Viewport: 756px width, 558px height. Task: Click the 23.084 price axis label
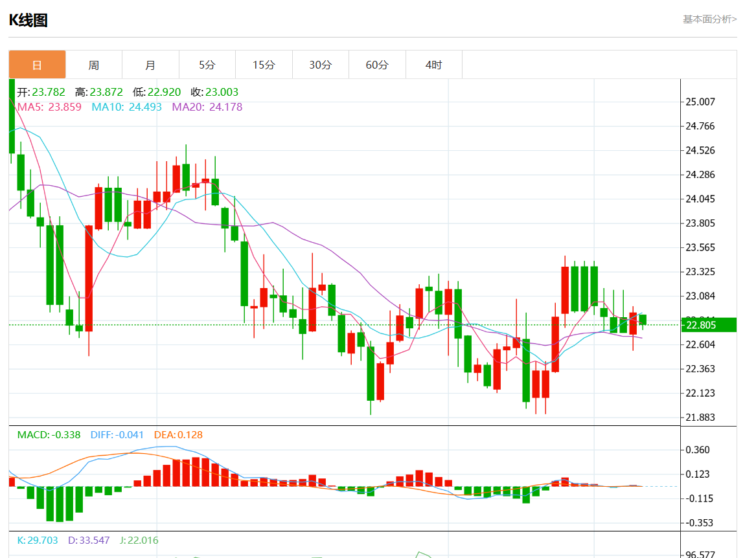[x=700, y=296]
